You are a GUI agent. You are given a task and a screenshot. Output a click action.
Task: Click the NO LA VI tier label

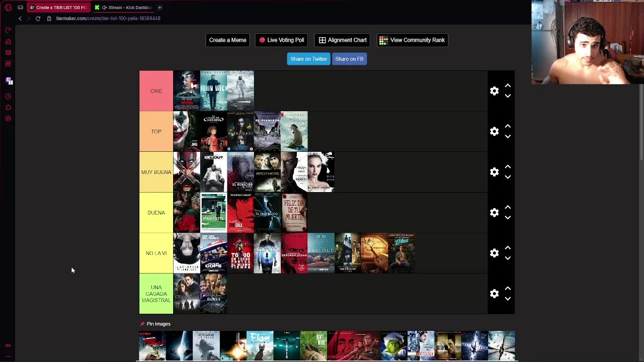click(x=156, y=253)
